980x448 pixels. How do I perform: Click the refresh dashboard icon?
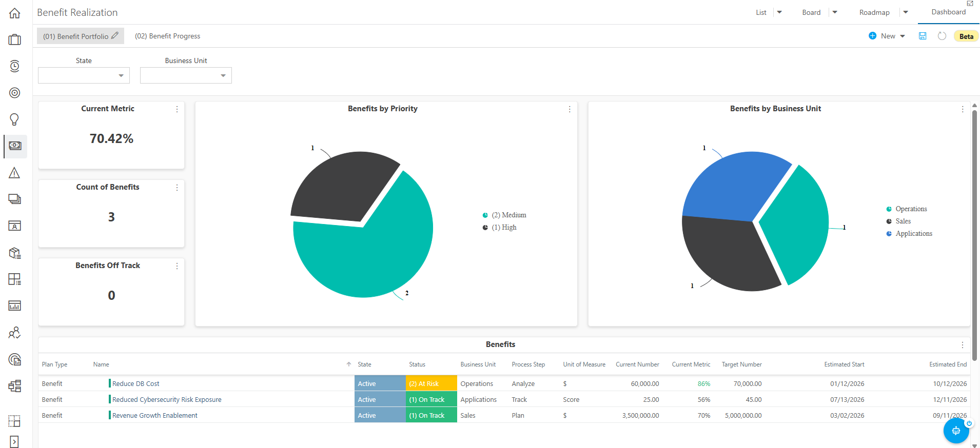(942, 36)
